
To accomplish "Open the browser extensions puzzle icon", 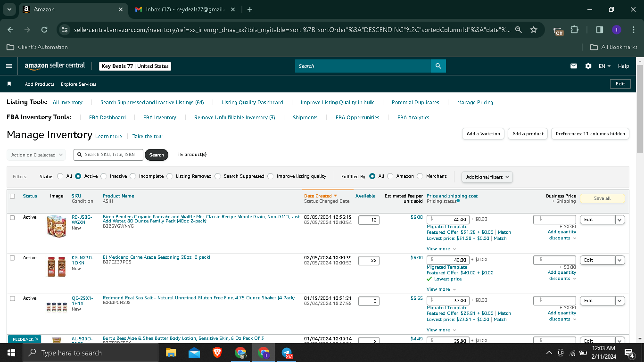I will coord(574,30).
